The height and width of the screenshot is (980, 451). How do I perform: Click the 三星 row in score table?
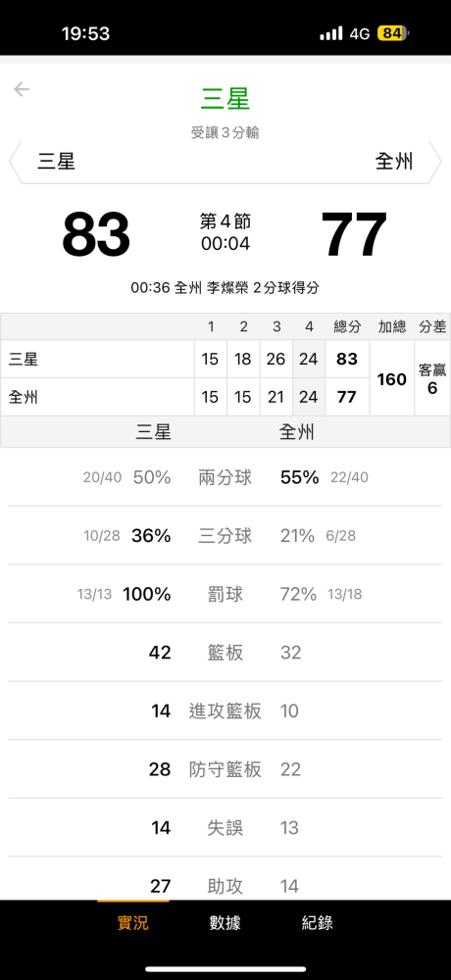(184, 359)
